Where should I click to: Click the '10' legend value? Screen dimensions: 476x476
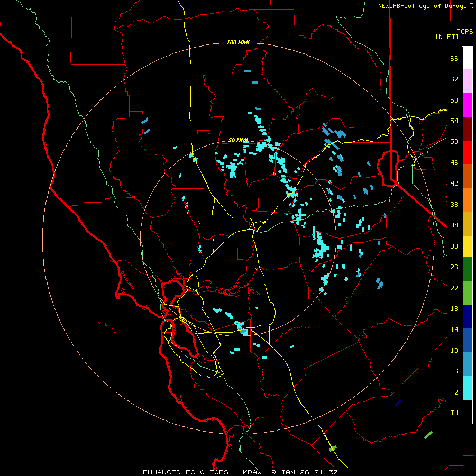pos(454,351)
